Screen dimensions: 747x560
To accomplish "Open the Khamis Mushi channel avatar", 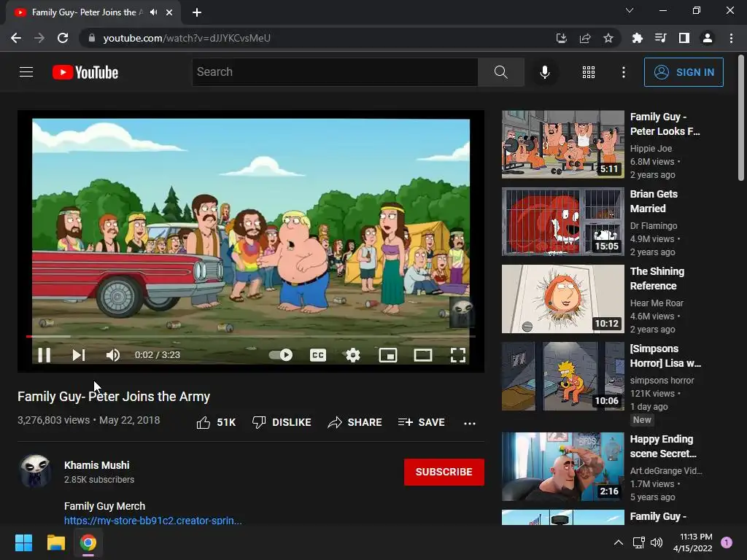I will click(35, 470).
